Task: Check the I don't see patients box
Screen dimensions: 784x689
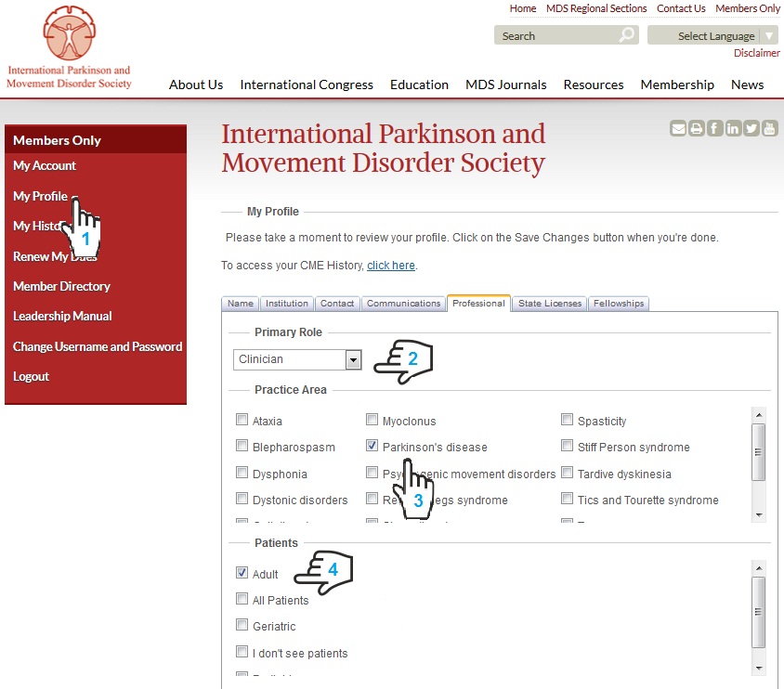Action: [242, 652]
